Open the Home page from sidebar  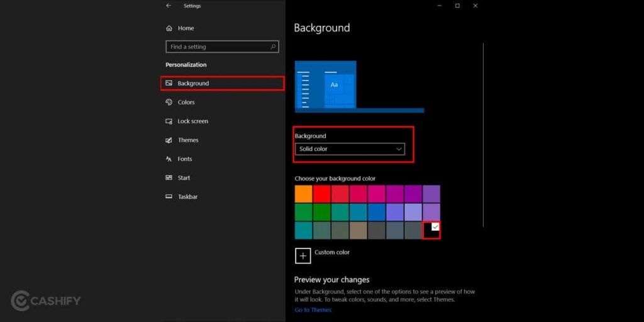180,28
